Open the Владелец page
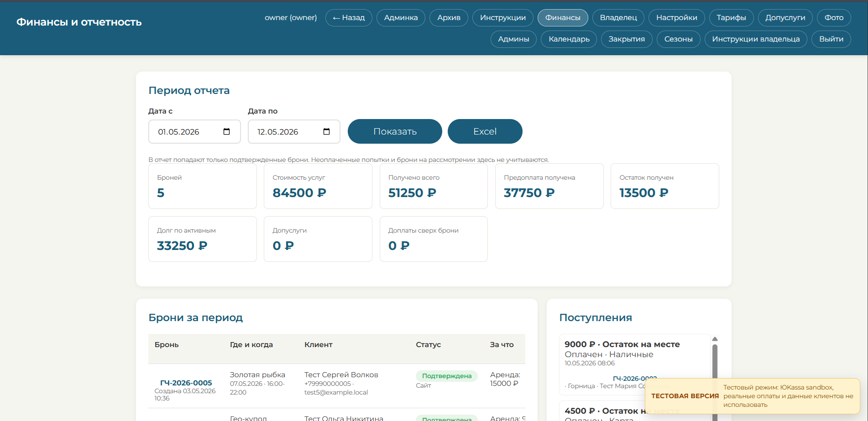868x421 pixels. [x=618, y=18]
